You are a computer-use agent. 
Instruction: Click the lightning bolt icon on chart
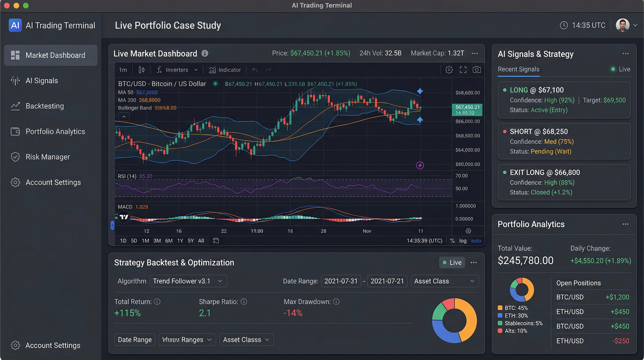pos(420,165)
